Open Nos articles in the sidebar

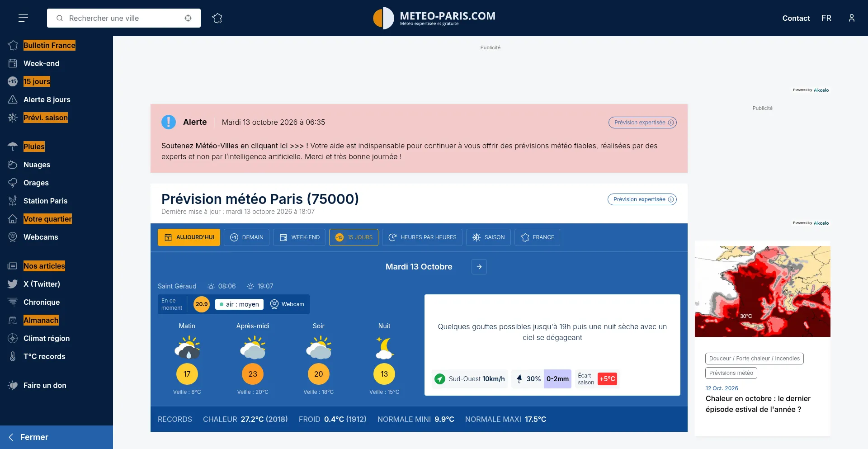point(44,266)
